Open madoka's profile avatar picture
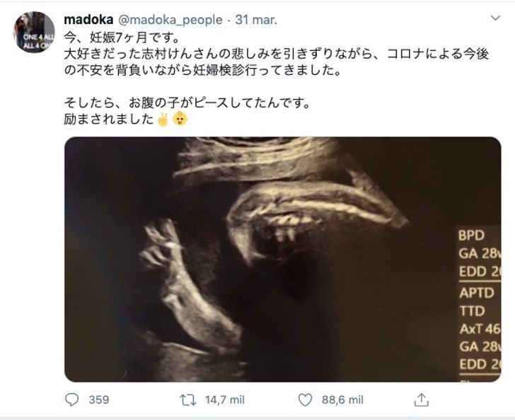The height and width of the screenshot is (420, 515). [x=34, y=32]
